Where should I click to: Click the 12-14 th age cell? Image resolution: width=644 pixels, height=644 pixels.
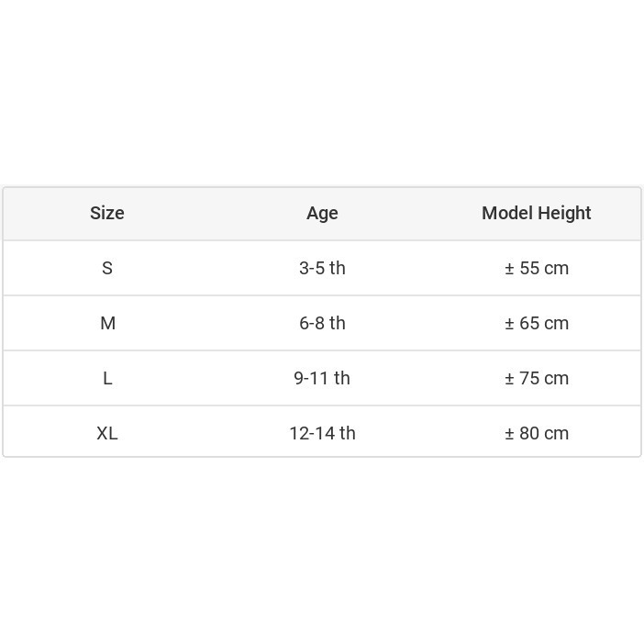click(x=322, y=433)
